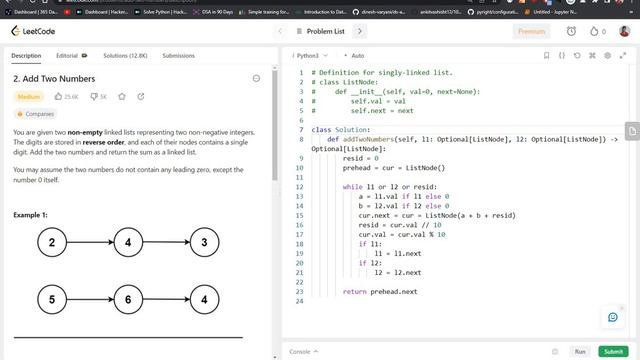Open 'Dashboard | 365 Da...' bookmark
Screen dimensions: 640x360
32,12
